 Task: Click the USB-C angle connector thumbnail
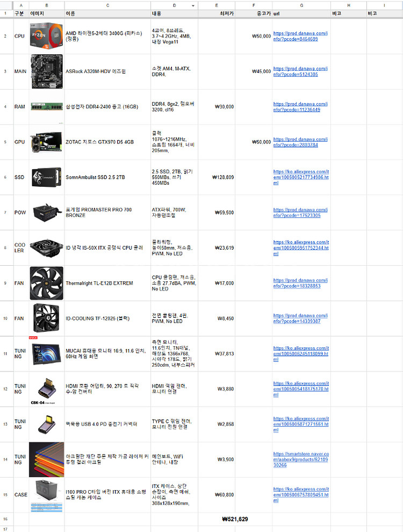(x=47, y=424)
